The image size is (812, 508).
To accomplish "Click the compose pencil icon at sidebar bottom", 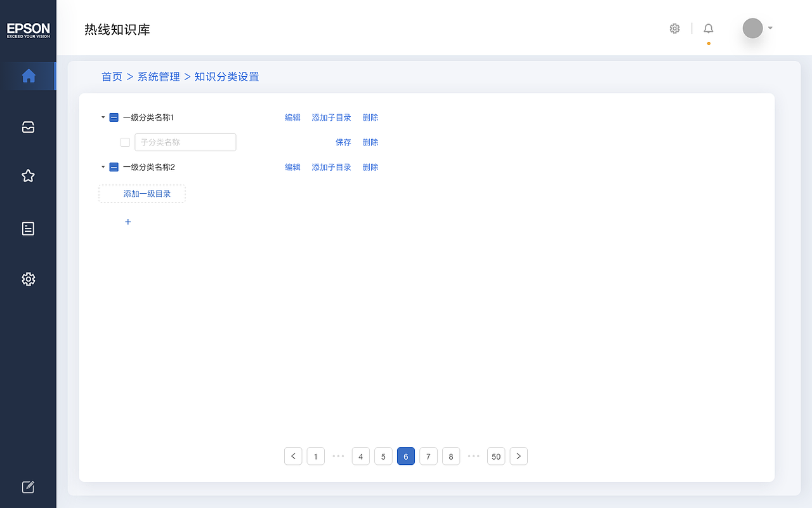I will (x=28, y=486).
